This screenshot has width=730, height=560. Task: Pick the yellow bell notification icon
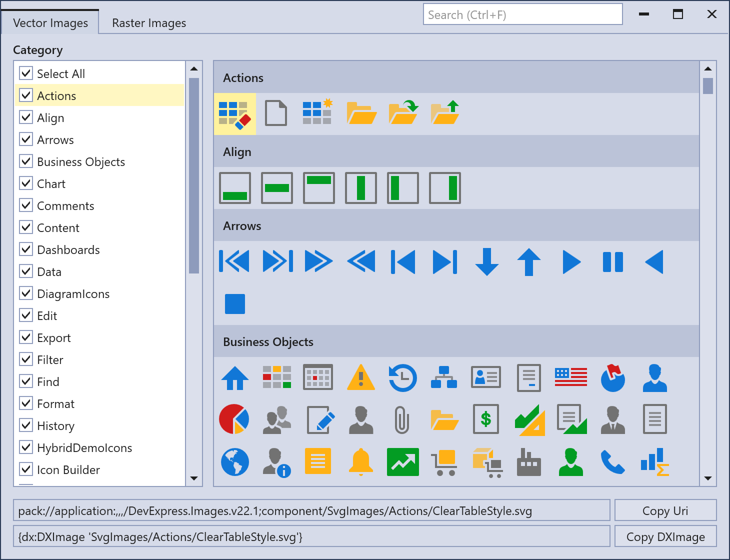tap(360, 461)
